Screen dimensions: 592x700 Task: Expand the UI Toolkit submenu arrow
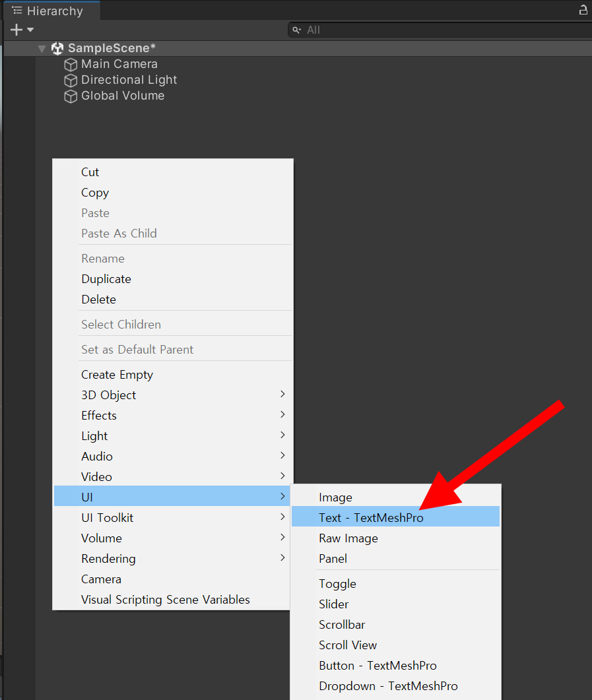tap(282, 517)
